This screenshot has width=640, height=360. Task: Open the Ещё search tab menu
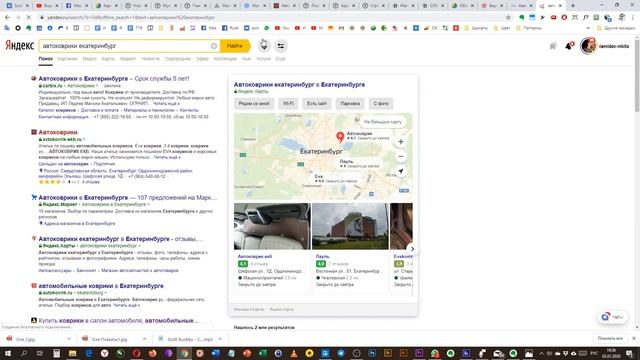click(280, 59)
